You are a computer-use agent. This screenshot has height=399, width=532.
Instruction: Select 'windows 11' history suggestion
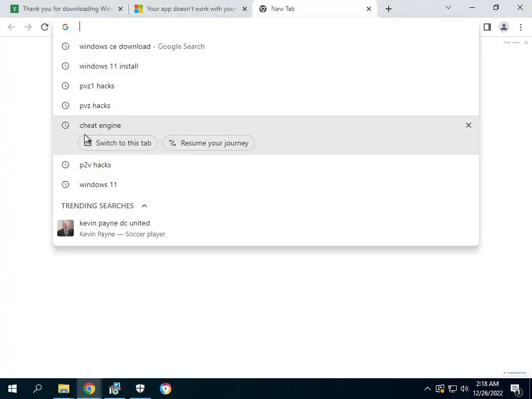tap(266, 184)
